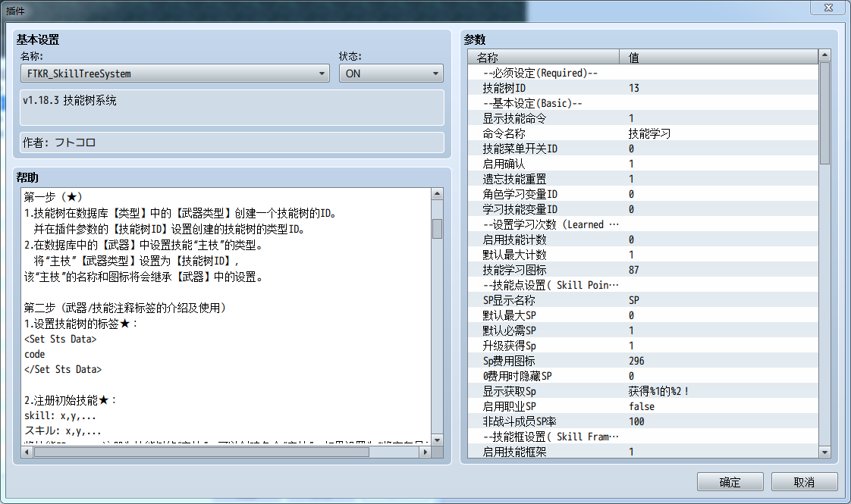Screen dimensions: 851x504
Task: Select the 0费用时隐藏SP parameter row
Action: (643, 376)
